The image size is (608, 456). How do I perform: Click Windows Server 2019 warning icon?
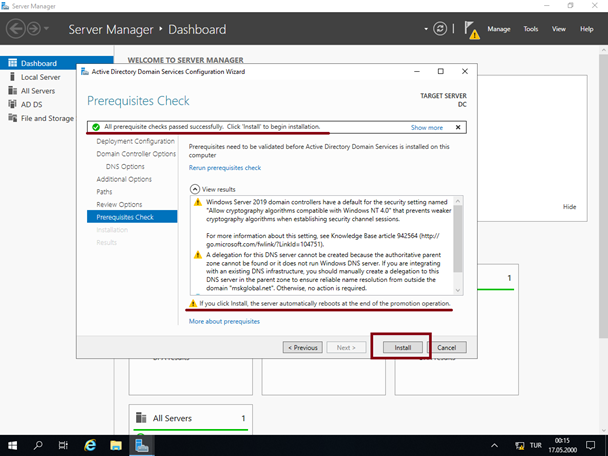click(198, 202)
